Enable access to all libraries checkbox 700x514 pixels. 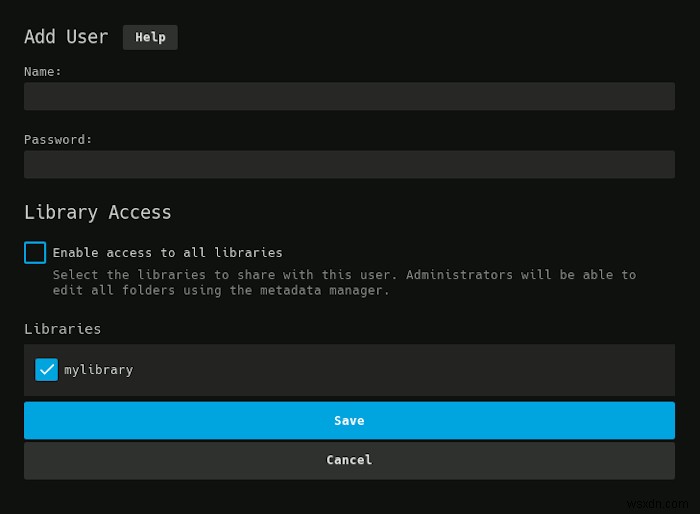pos(35,253)
